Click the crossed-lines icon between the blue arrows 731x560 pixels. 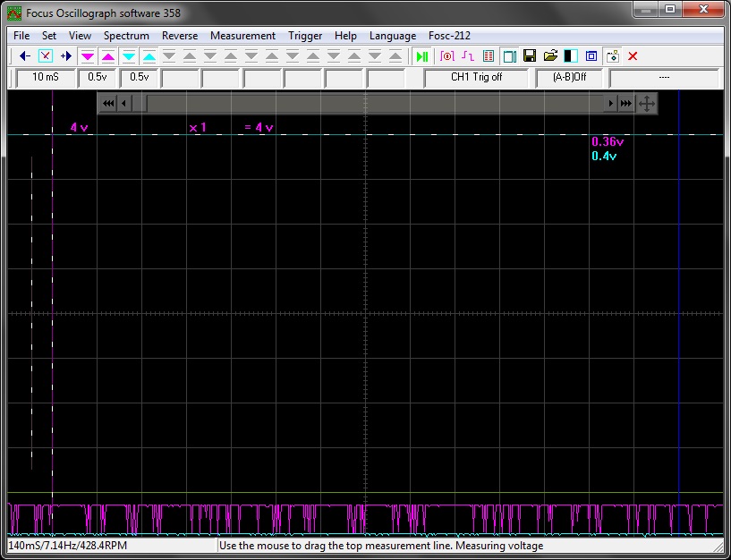pyautogui.click(x=46, y=56)
